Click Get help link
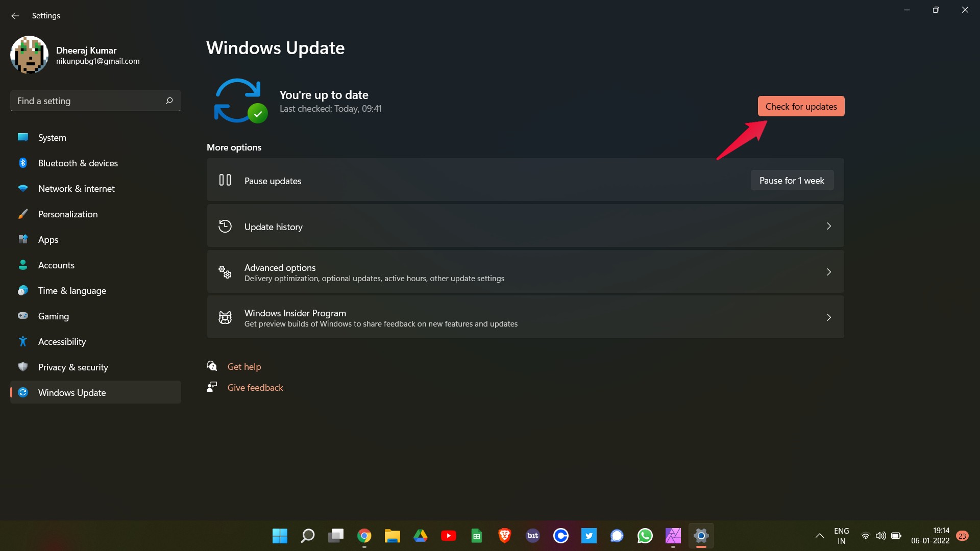The height and width of the screenshot is (551, 980). point(244,366)
